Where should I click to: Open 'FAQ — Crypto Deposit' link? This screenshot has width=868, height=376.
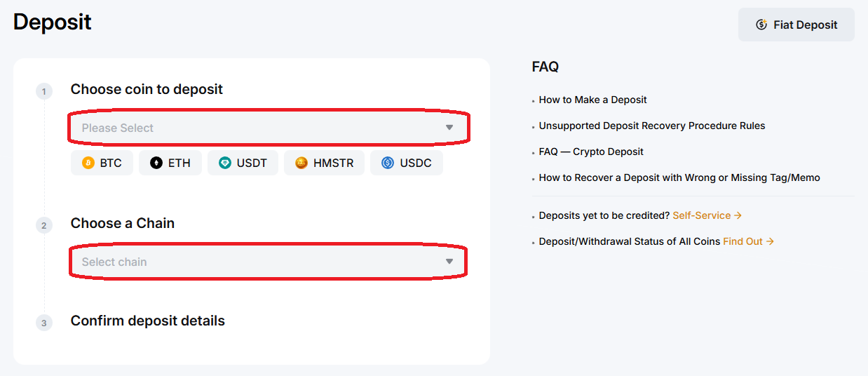pyautogui.click(x=591, y=152)
